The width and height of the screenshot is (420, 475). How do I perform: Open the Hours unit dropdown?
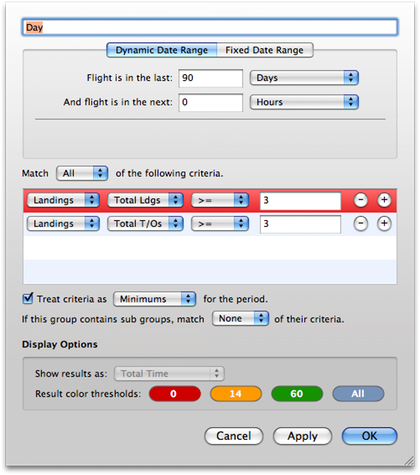point(304,102)
